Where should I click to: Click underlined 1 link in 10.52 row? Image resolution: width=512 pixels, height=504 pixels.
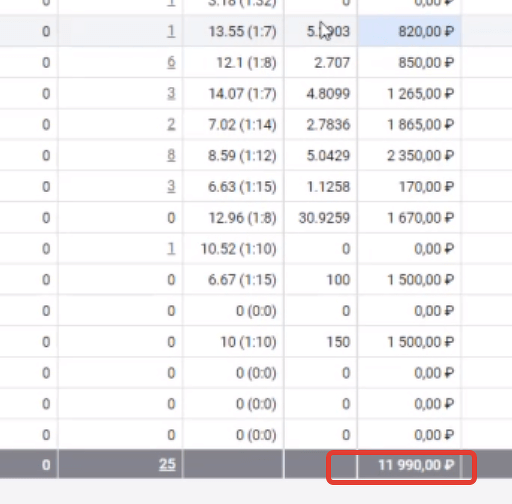(171, 249)
